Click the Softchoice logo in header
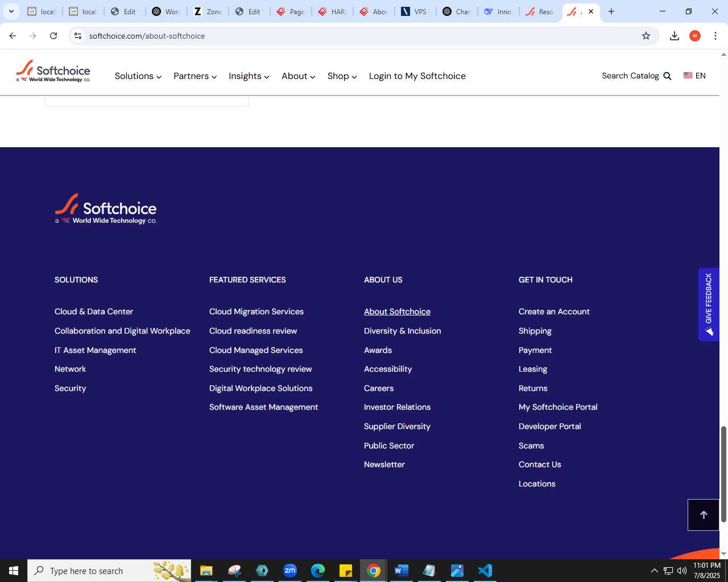 pos(53,71)
